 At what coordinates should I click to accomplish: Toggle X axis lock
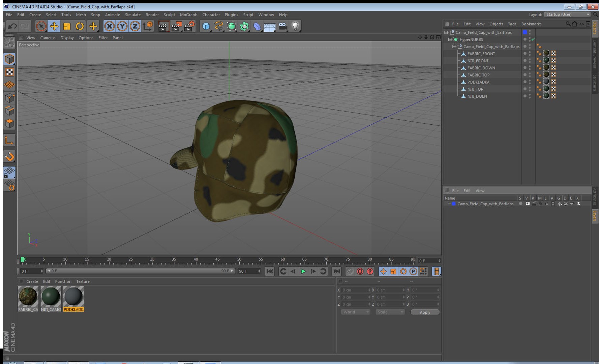(109, 26)
